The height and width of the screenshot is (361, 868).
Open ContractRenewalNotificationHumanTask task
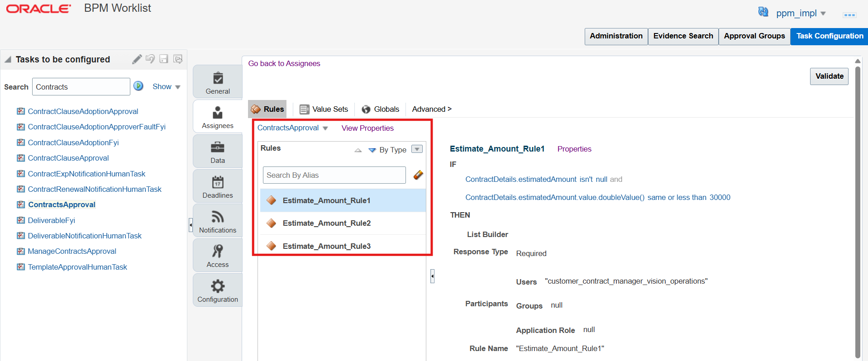[x=95, y=189]
